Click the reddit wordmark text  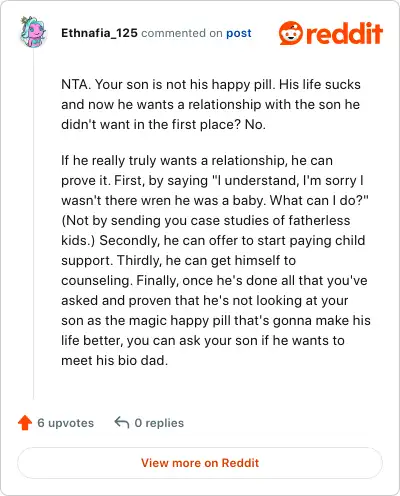pos(344,33)
